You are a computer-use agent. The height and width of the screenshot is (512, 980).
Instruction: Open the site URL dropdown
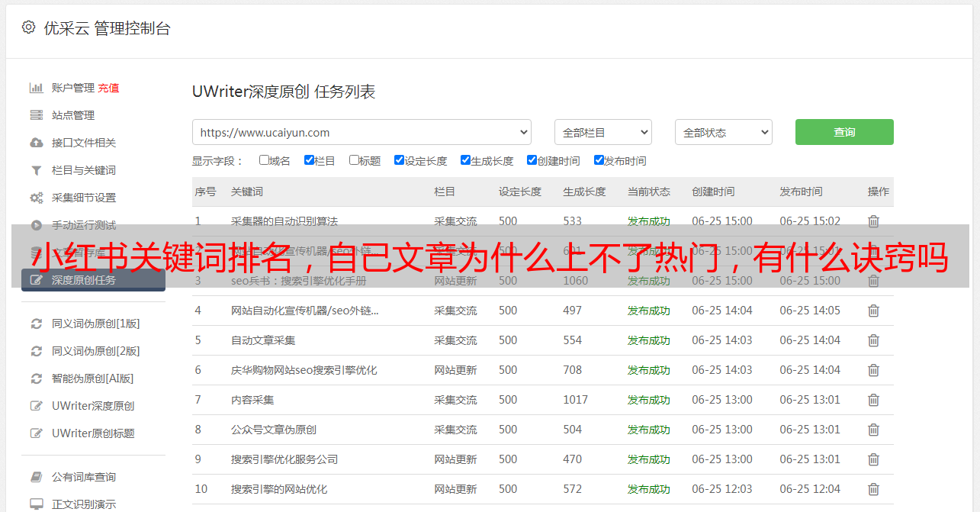point(361,132)
